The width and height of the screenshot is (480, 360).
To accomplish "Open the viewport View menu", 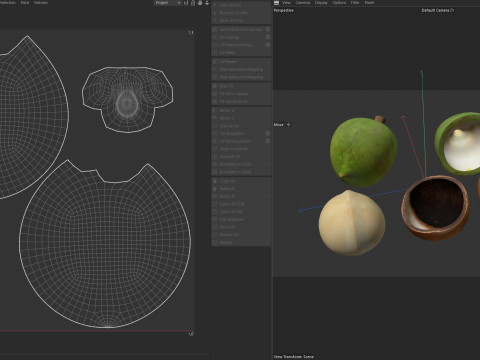I will (287, 3).
